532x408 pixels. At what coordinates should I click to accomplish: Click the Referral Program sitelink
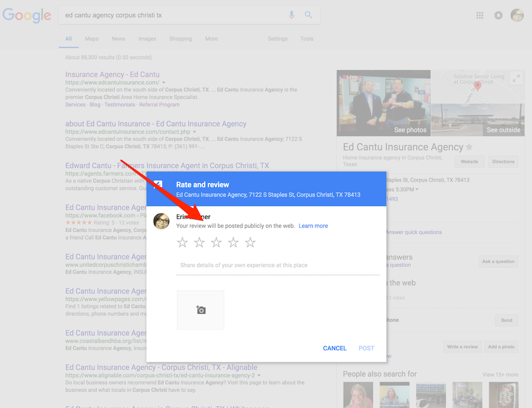coord(159,104)
